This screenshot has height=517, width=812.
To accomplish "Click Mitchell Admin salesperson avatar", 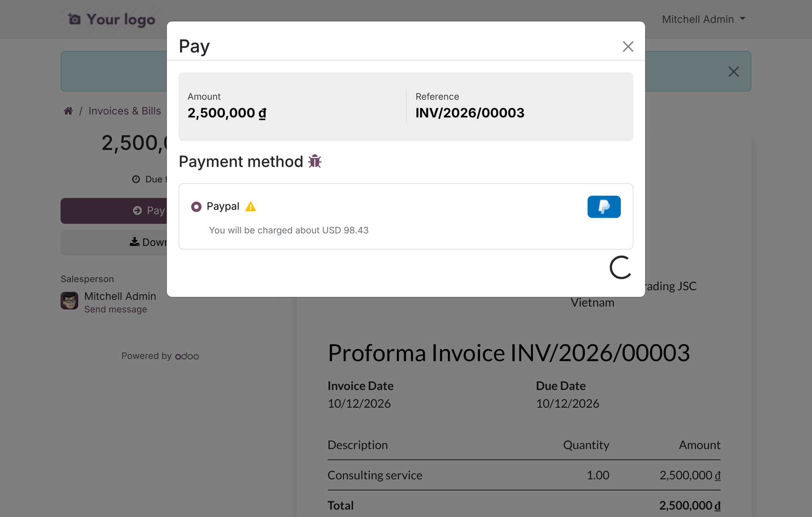I will 69,301.
